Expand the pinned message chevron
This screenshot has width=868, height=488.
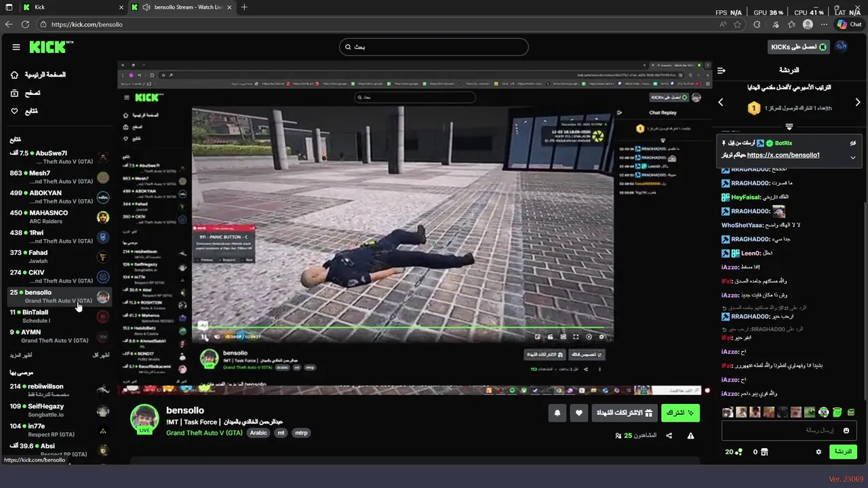point(853,157)
